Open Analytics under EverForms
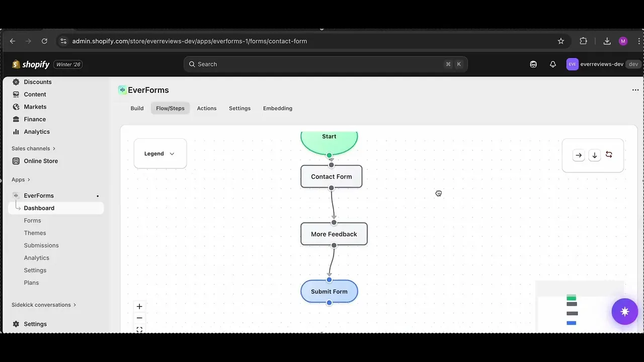This screenshot has height=362, width=644. click(37, 258)
